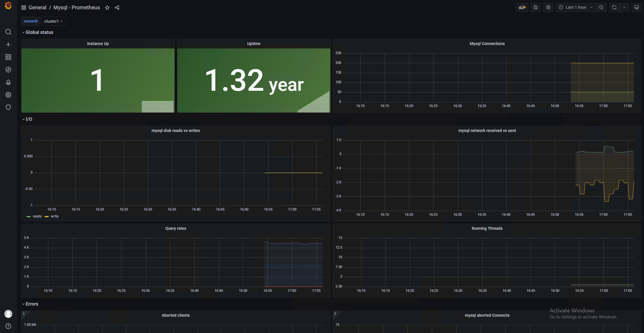Image resolution: width=644 pixels, height=333 pixels.
Task: Click the Mysql Connections panel title
Action: pos(487,43)
